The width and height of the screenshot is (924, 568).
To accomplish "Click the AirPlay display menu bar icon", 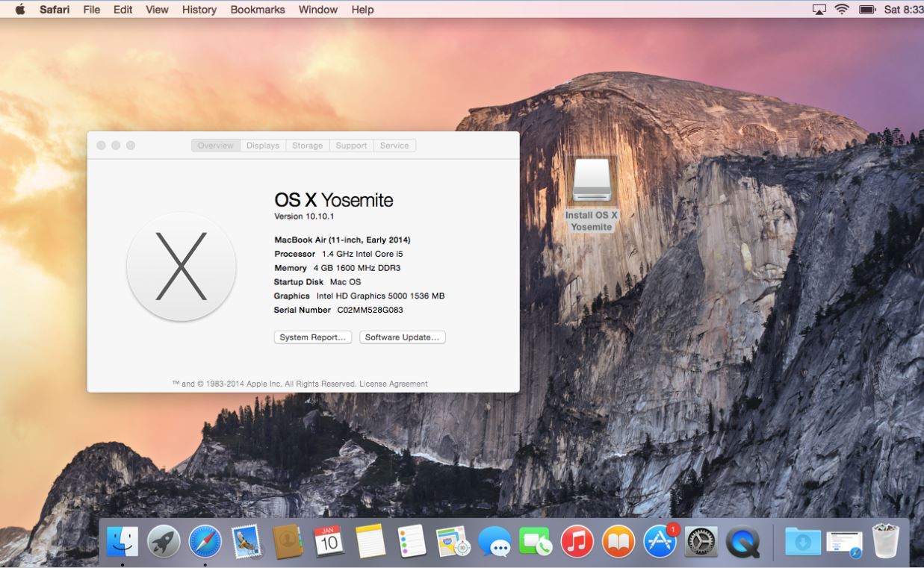I will (819, 10).
